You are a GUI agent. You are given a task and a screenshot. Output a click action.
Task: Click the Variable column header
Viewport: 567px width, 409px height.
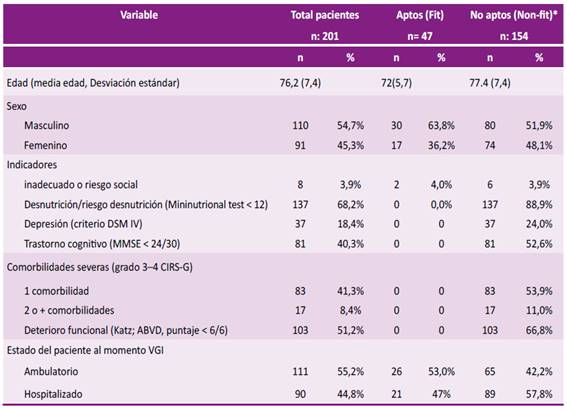pos(139,15)
